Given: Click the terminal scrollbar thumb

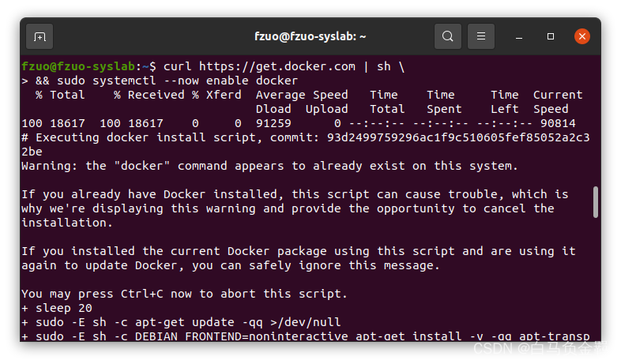Looking at the screenshot, I should 595,202.
